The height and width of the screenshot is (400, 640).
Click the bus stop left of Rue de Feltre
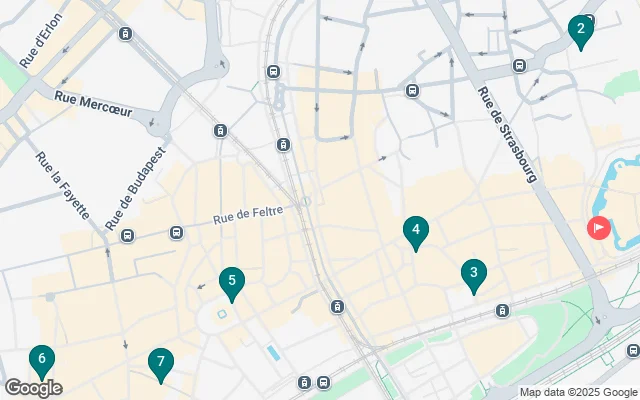tap(176, 233)
